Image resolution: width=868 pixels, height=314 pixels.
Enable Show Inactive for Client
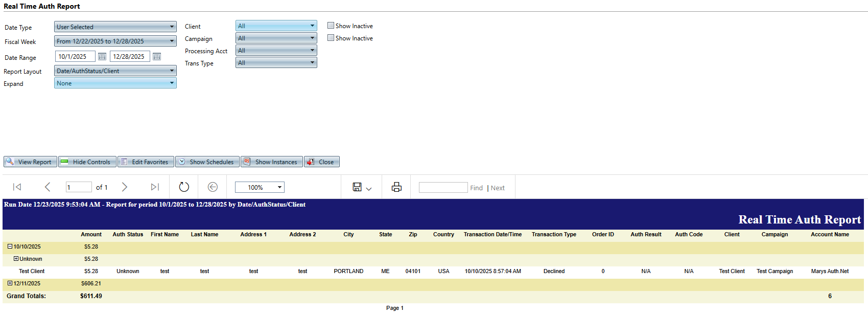[331, 26]
